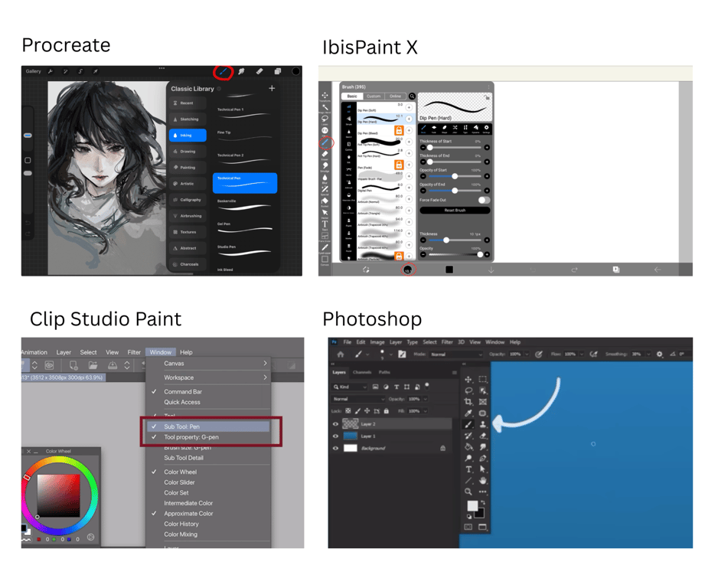Open Photoshop blend Mode Normal dropdown
This screenshot has height=588, width=705.
456,354
